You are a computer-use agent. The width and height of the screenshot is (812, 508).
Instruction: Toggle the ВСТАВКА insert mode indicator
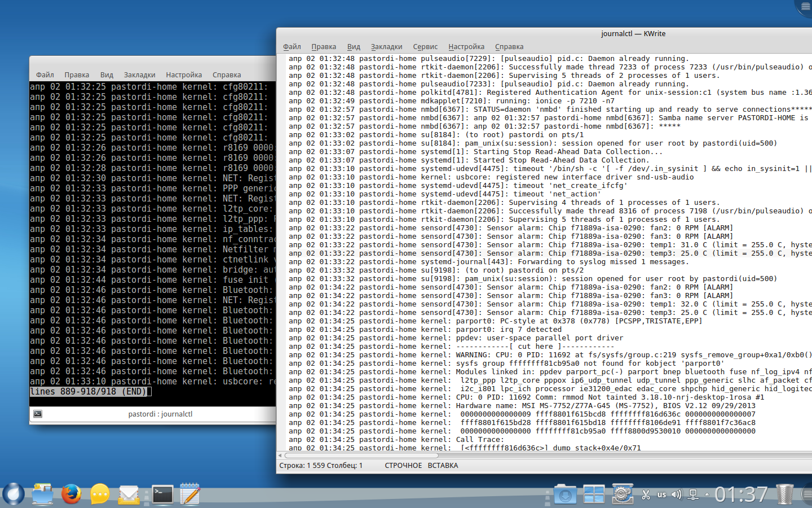pyautogui.click(x=443, y=466)
